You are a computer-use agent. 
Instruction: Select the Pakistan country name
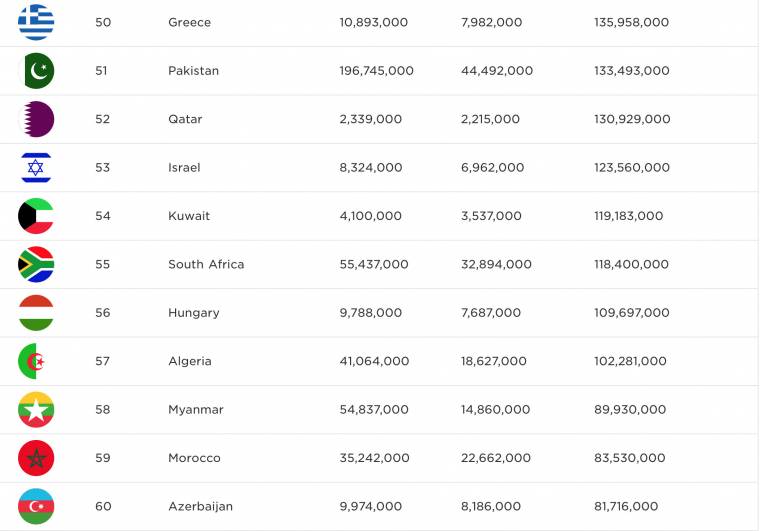[193, 71]
